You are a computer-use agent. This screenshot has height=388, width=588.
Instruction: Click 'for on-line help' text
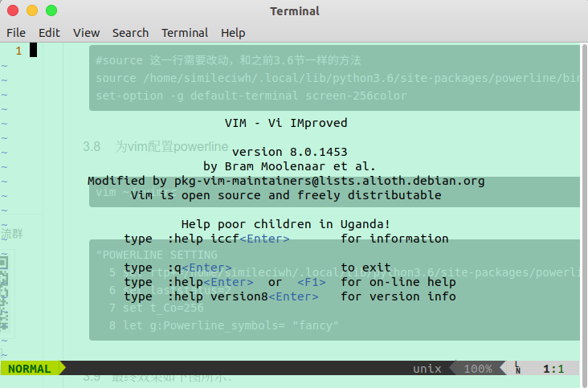(398, 282)
